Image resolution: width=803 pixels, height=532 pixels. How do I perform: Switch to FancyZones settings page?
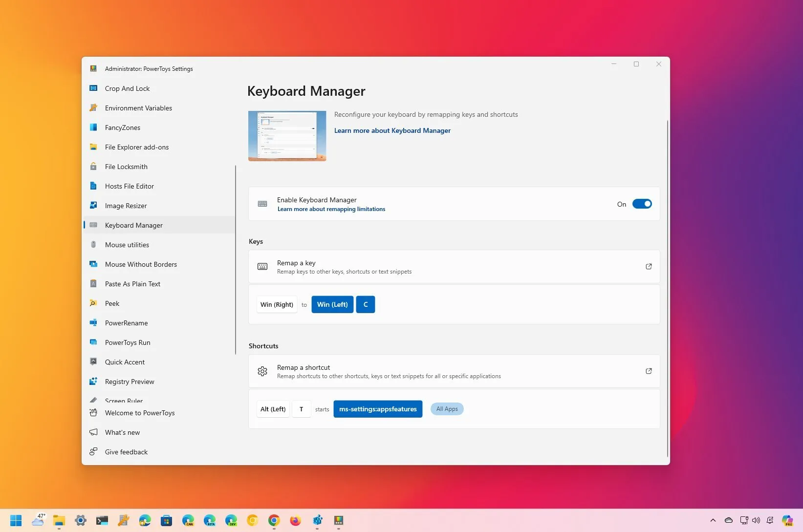[159, 128]
